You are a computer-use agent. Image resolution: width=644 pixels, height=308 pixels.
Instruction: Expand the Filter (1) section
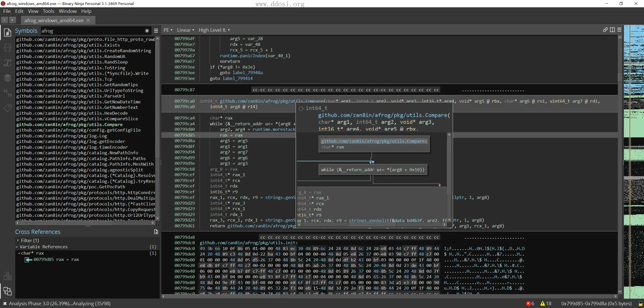click(x=18, y=240)
